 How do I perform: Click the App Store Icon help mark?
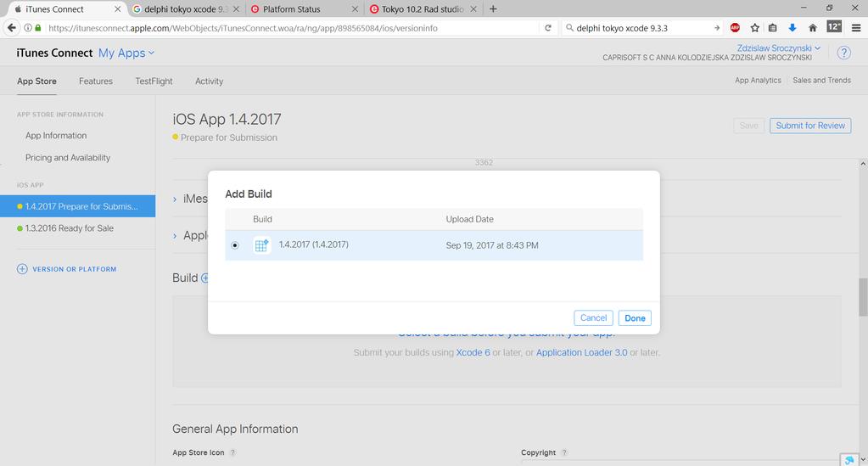click(233, 452)
